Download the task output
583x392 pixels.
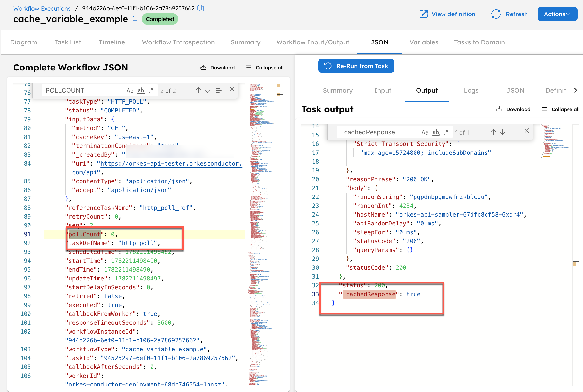[x=514, y=109]
